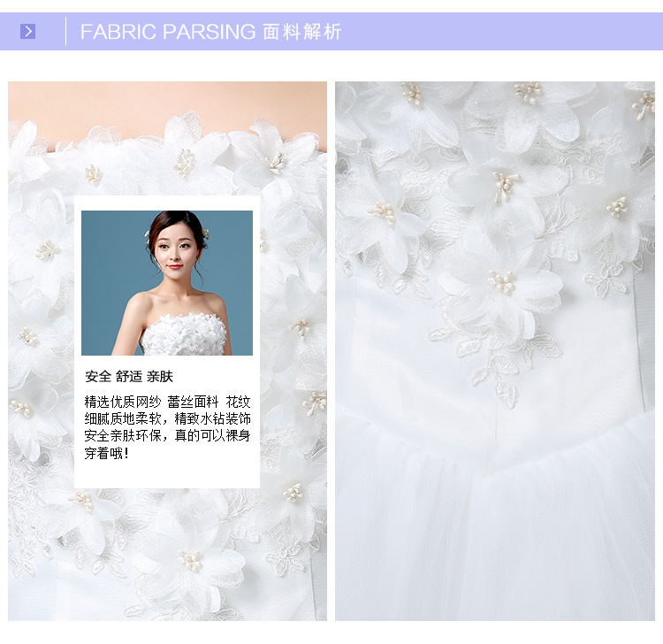Open the right dress bodice close-up photo

(495, 351)
